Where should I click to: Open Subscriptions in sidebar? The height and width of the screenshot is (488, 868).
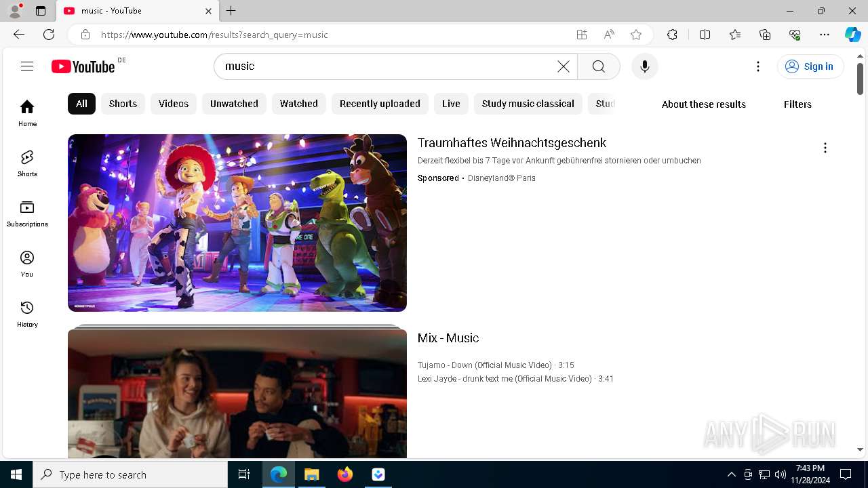click(27, 213)
